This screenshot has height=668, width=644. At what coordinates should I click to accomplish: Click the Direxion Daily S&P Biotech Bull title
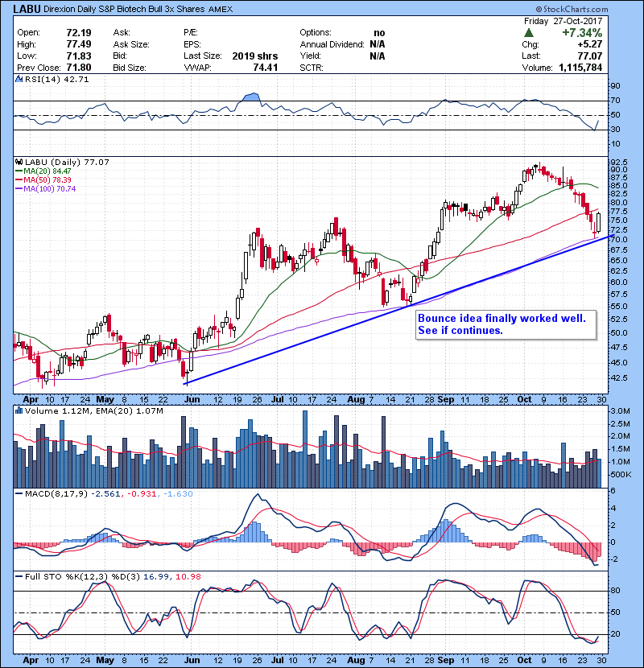point(124,9)
